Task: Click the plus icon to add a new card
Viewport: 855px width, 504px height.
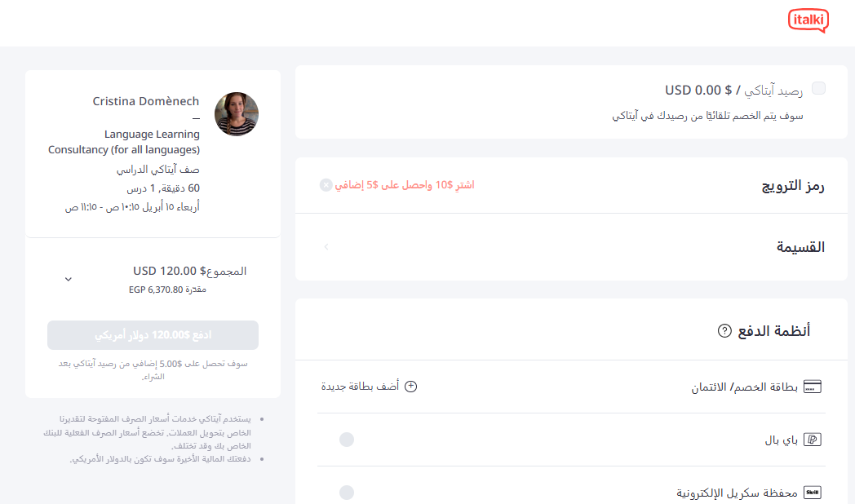Action: 411,386
